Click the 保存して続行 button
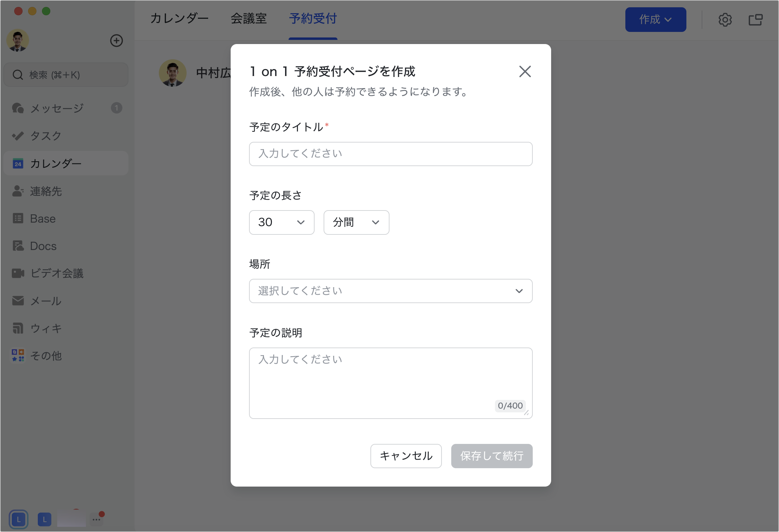The width and height of the screenshot is (779, 532). click(491, 456)
